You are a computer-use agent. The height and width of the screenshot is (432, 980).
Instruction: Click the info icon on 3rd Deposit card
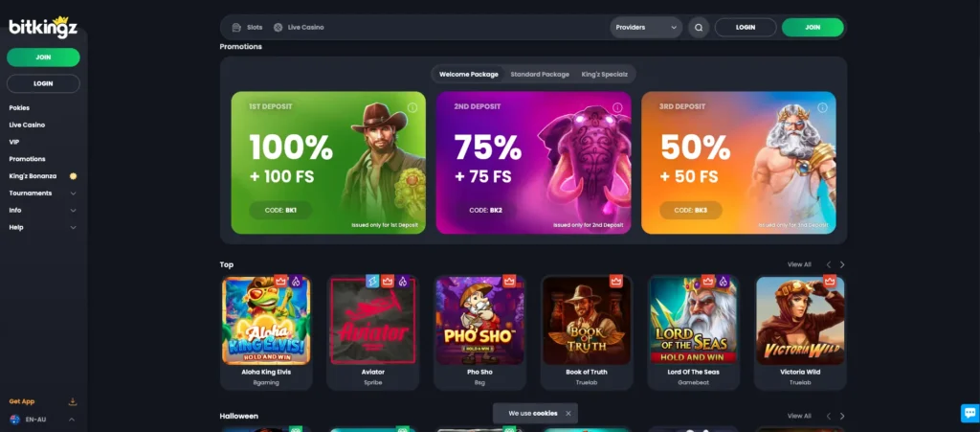tap(822, 107)
